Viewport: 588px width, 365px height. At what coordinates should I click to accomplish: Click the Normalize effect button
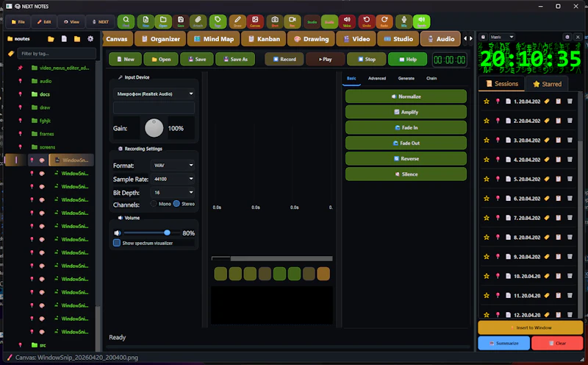coord(406,96)
